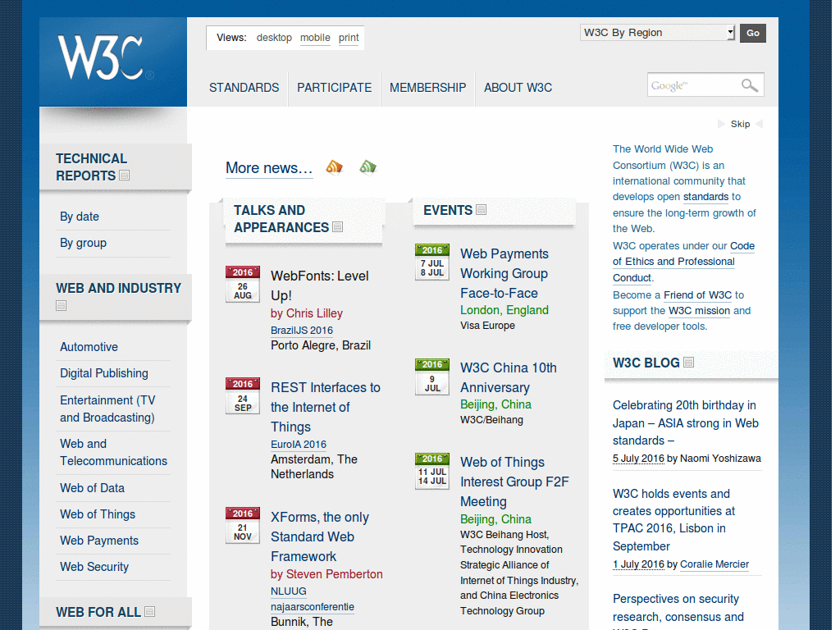This screenshot has height=630, width=840.
Task: Open the Digital Publishing link
Action: pyautogui.click(x=104, y=373)
